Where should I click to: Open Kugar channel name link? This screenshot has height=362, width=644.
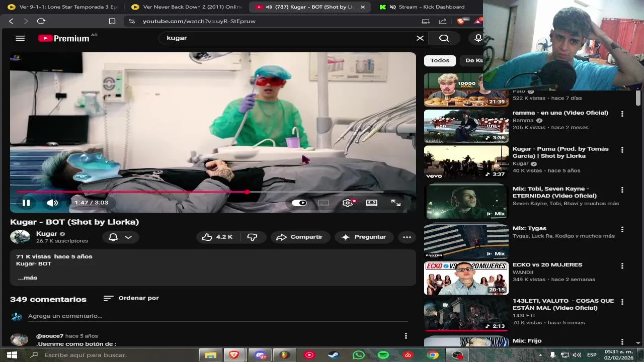click(x=47, y=234)
